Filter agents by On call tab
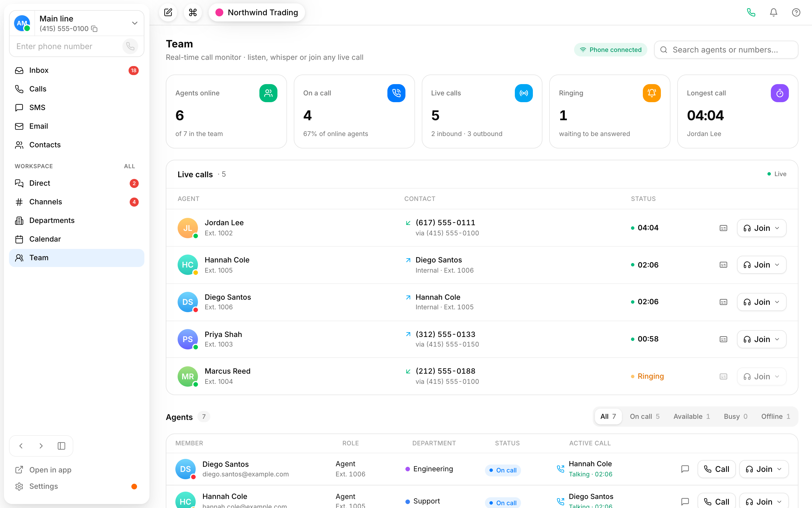The image size is (812, 508). click(644, 416)
